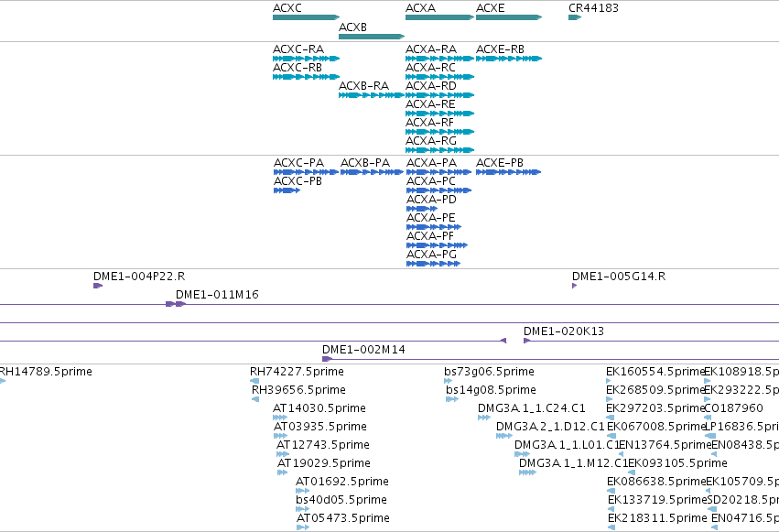779x532 pixels.
Task: Open EST EK067008.5prime
Action: (611, 436)
